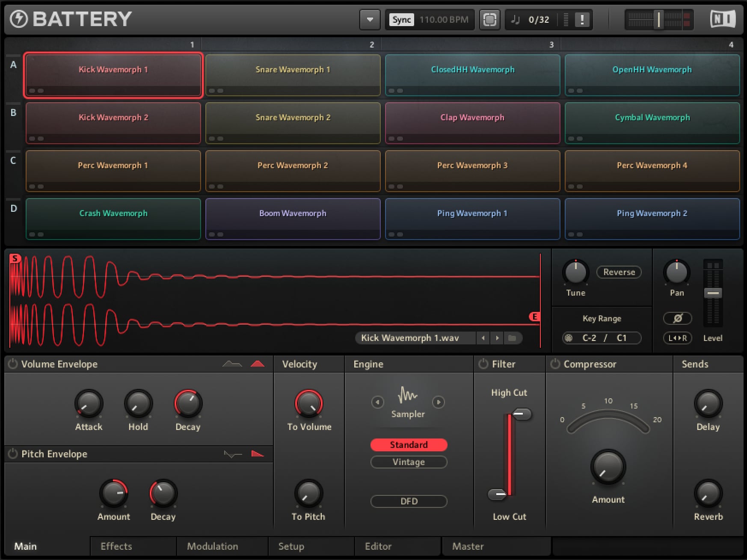747x560 pixels.
Task: Click the panic exclamation icon in the header
Action: [582, 19]
